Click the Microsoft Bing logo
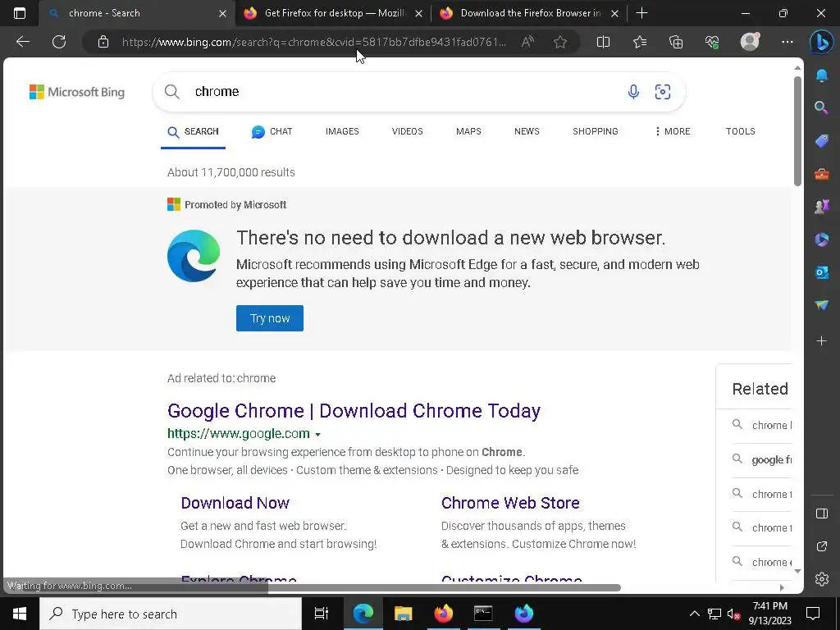The height and width of the screenshot is (630, 840). (77, 92)
